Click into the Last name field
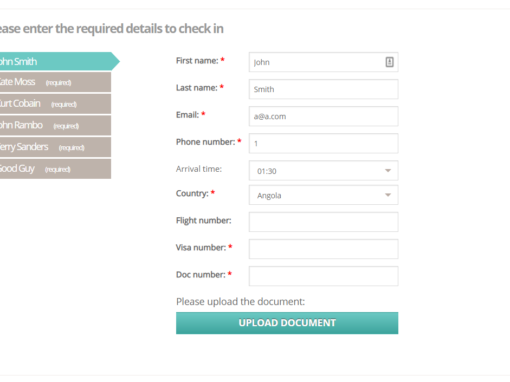Viewport: 510px width, 382px height. coord(323,89)
